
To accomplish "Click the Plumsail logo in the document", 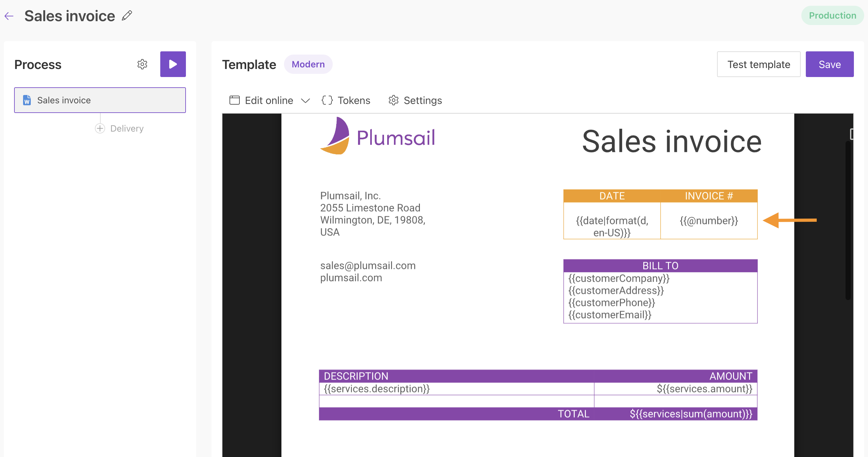I will pyautogui.click(x=377, y=136).
